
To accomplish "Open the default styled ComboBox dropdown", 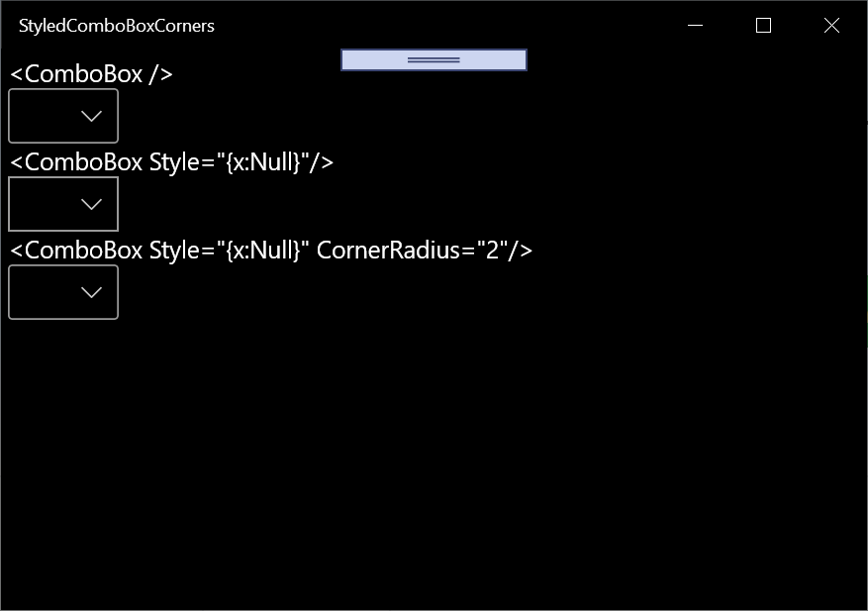I will click(x=62, y=116).
